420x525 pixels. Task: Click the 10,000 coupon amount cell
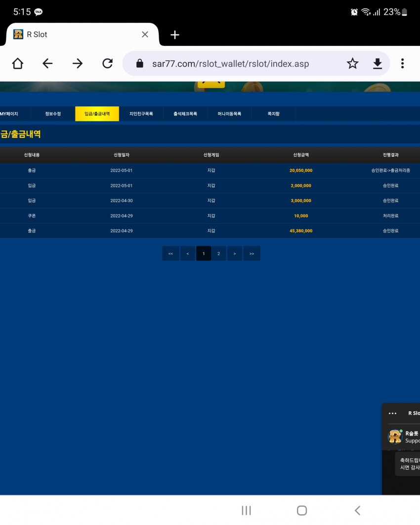click(x=301, y=216)
